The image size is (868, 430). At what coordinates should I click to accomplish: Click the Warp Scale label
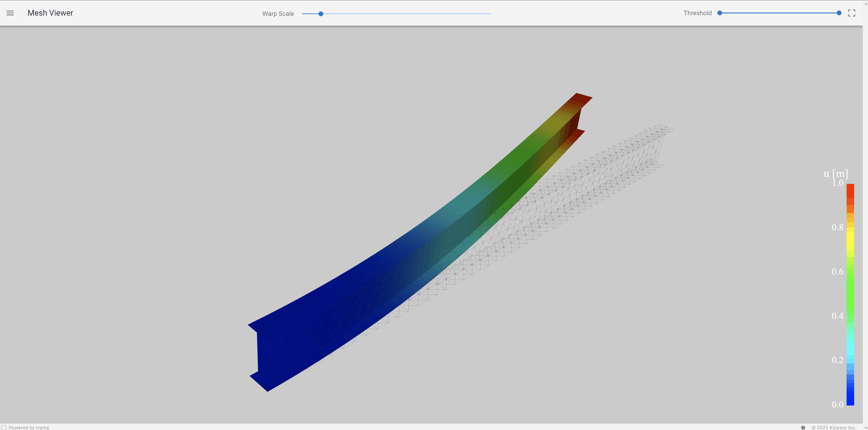point(278,14)
